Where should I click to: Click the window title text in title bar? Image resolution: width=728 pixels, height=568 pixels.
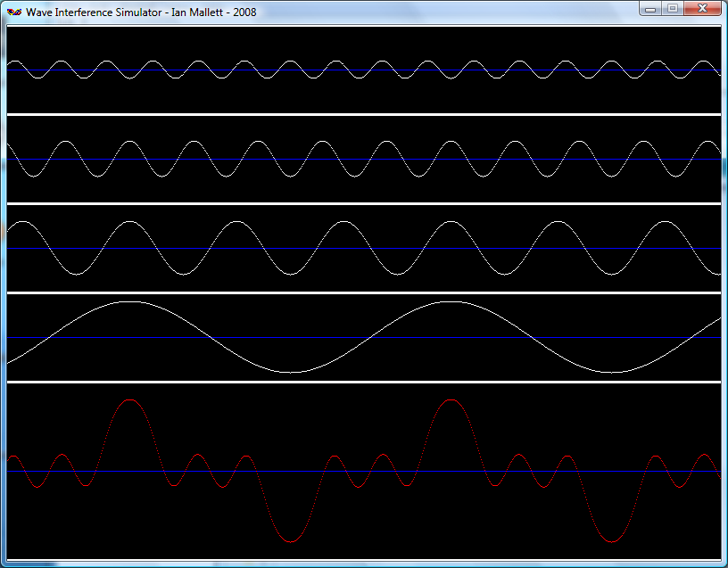point(141,12)
